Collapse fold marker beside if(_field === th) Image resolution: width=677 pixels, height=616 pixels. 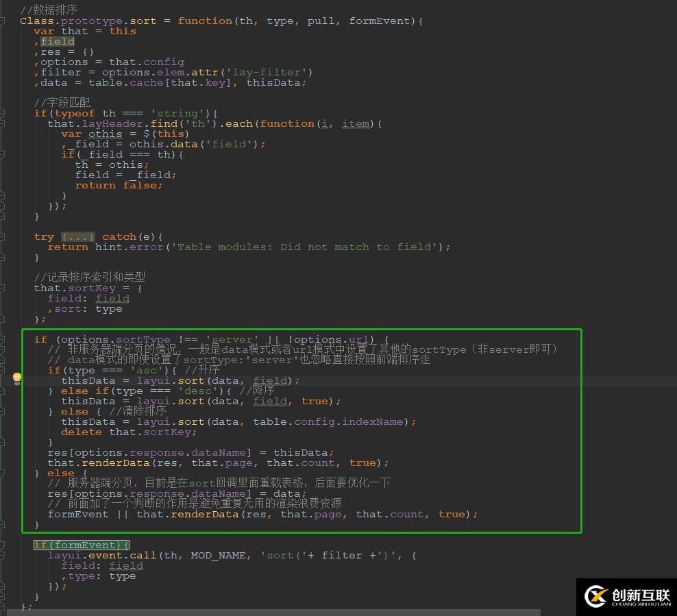[2, 155]
